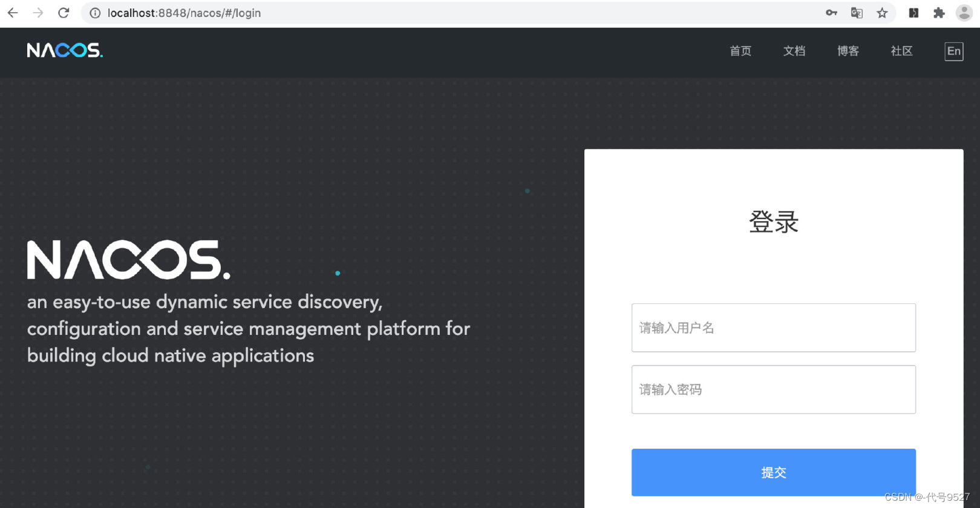The height and width of the screenshot is (508, 980).
Task: Switch language with En button
Action: (x=954, y=51)
